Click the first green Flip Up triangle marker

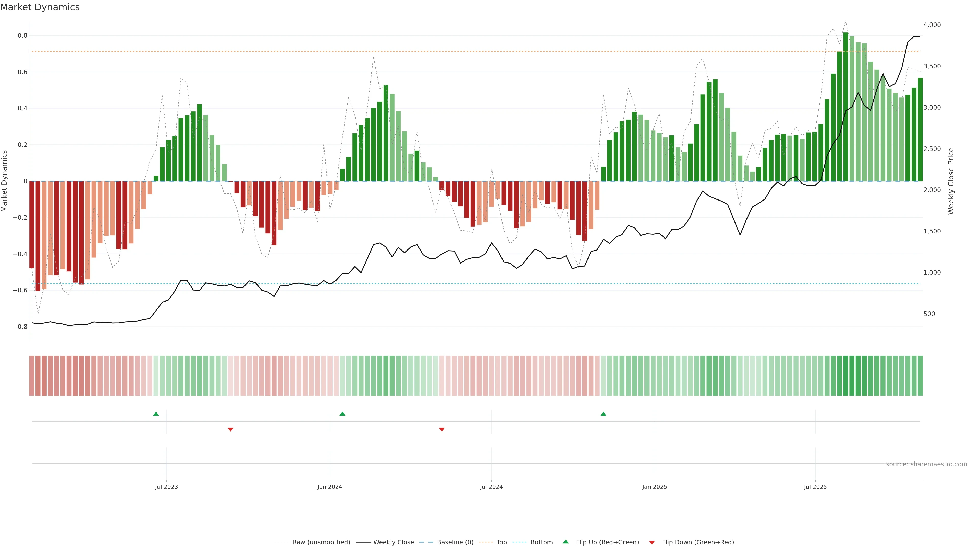(156, 414)
